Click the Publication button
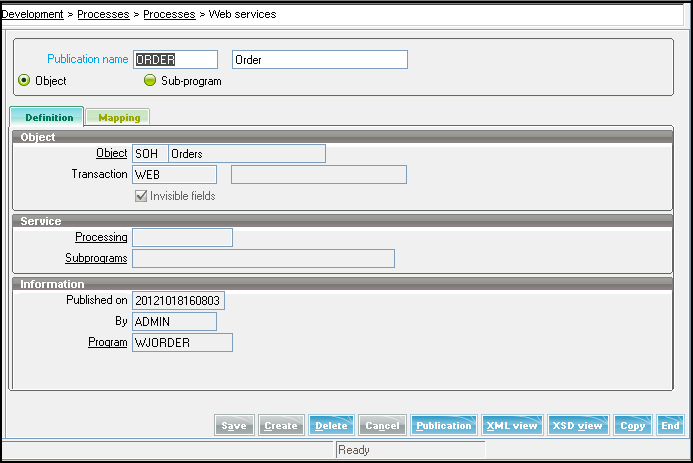The width and height of the screenshot is (693, 463). click(x=444, y=425)
